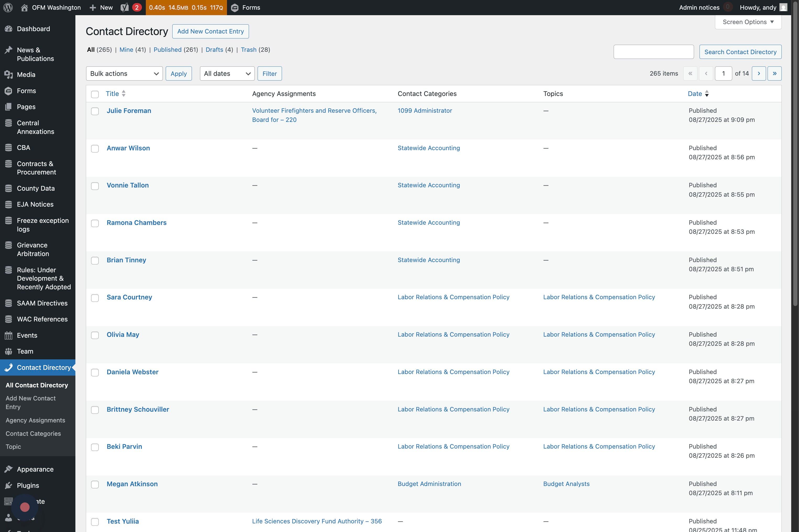The width and height of the screenshot is (799, 532).
Task: Click the home icon beside OFM Washington
Action: pos(24,8)
